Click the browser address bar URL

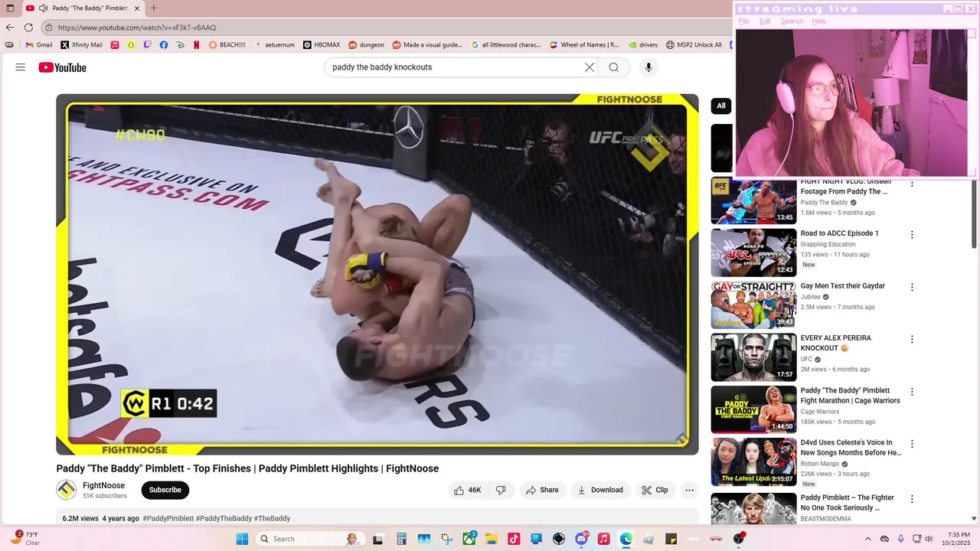click(137, 28)
